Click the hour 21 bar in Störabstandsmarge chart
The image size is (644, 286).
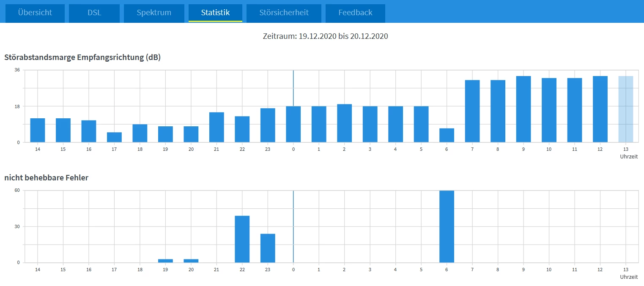(216, 127)
